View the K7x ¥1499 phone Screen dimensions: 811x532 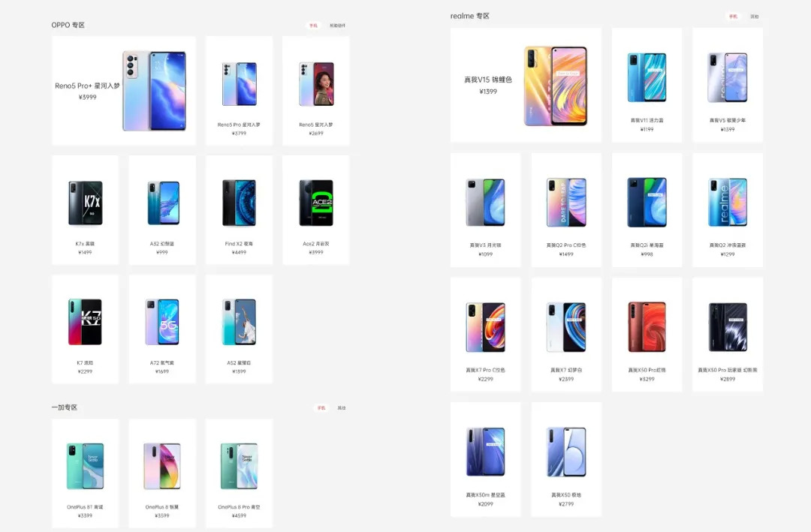pyautogui.click(x=85, y=210)
